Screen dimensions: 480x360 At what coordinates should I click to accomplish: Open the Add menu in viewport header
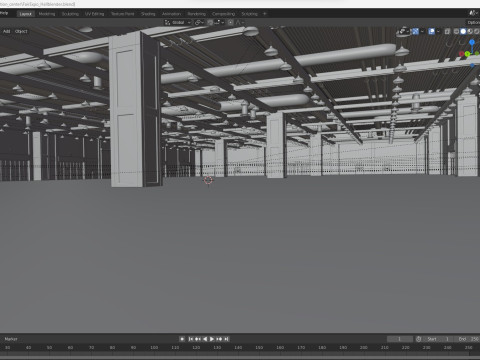click(7, 31)
